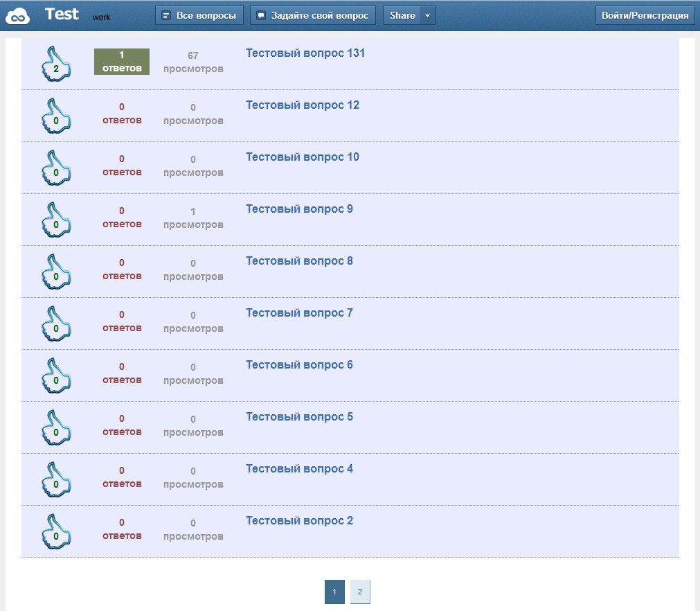Click the work subtitle text

pyautogui.click(x=101, y=17)
